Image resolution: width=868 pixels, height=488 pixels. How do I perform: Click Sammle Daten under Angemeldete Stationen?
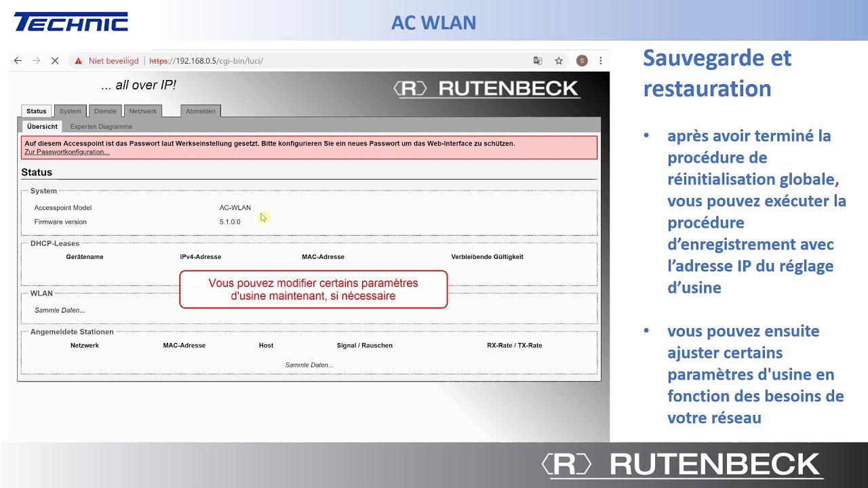click(x=309, y=365)
